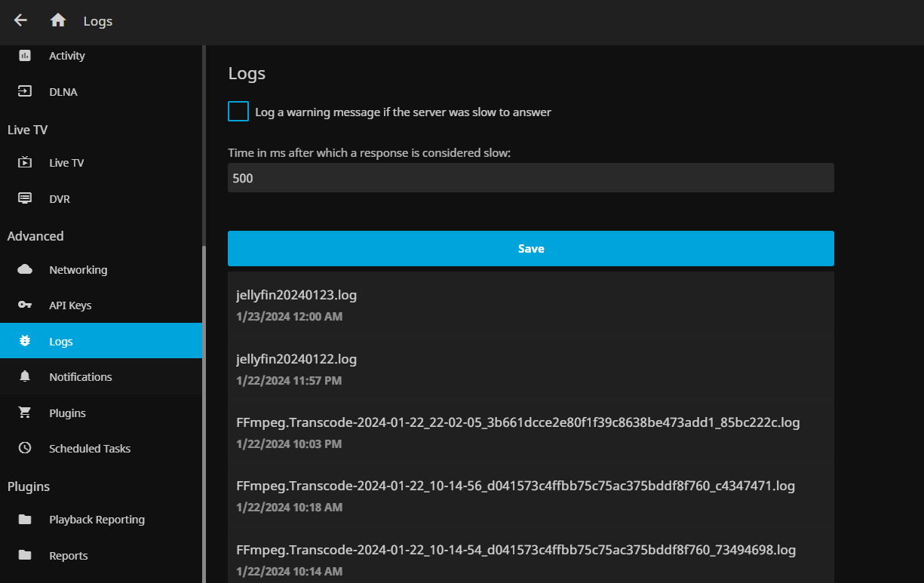Click the Scheduled Tasks clock icon

pyautogui.click(x=25, y=449)
